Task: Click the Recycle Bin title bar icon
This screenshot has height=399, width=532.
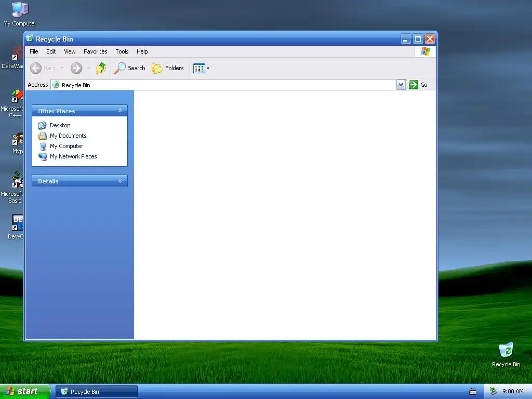Action: pos(30,38)
